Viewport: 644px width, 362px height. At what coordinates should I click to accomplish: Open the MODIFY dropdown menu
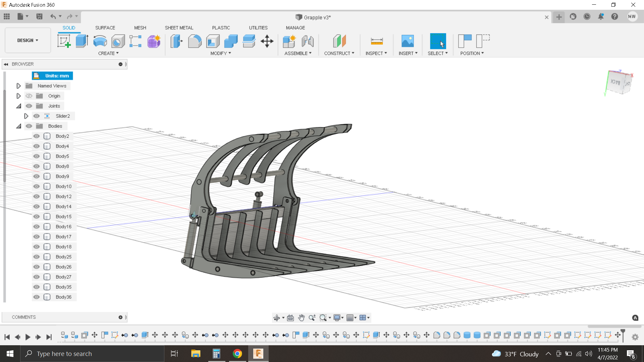[x=220, y=53]
